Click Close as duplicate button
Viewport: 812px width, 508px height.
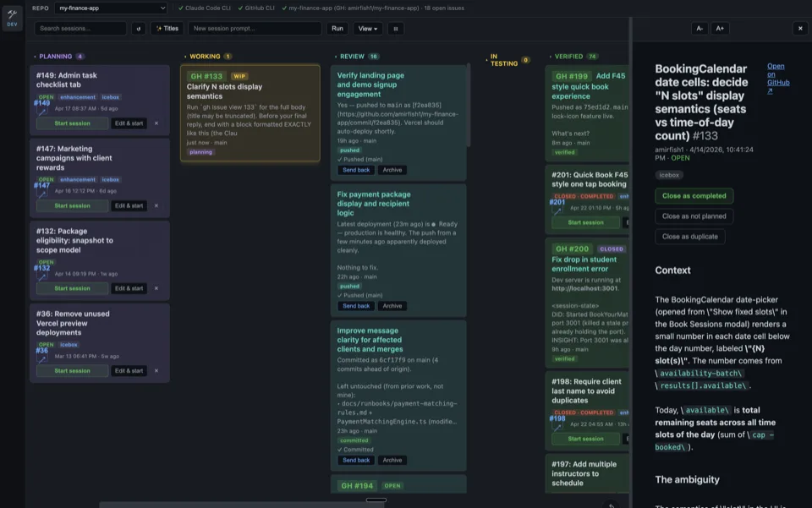point(690,237)
